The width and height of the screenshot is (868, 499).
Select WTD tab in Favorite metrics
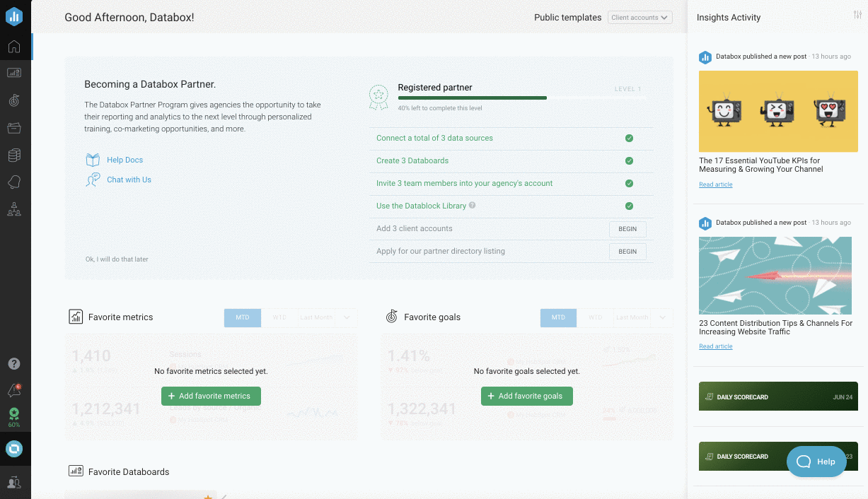[x=279, y=317]
